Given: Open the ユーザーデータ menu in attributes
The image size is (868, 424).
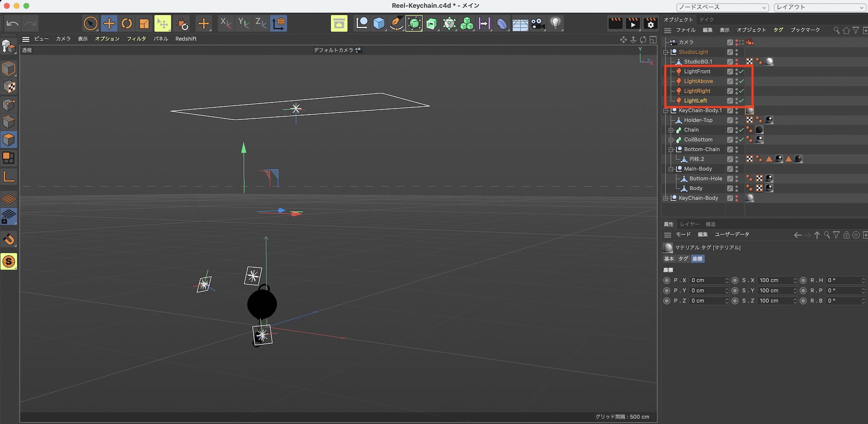Looking at the screenshot, I should [x=732, y=235].
